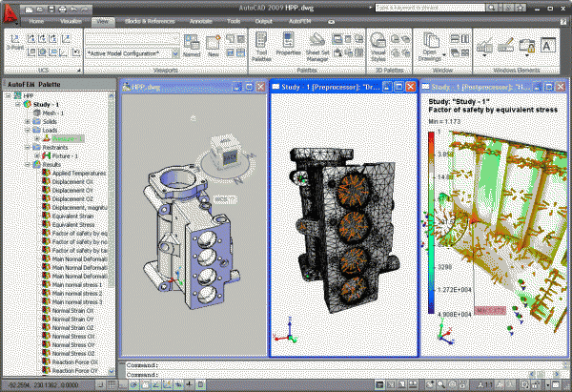Open the Properties palette
Image resolution: width=572 pixels, height=392 pixels.
point(288,44)
